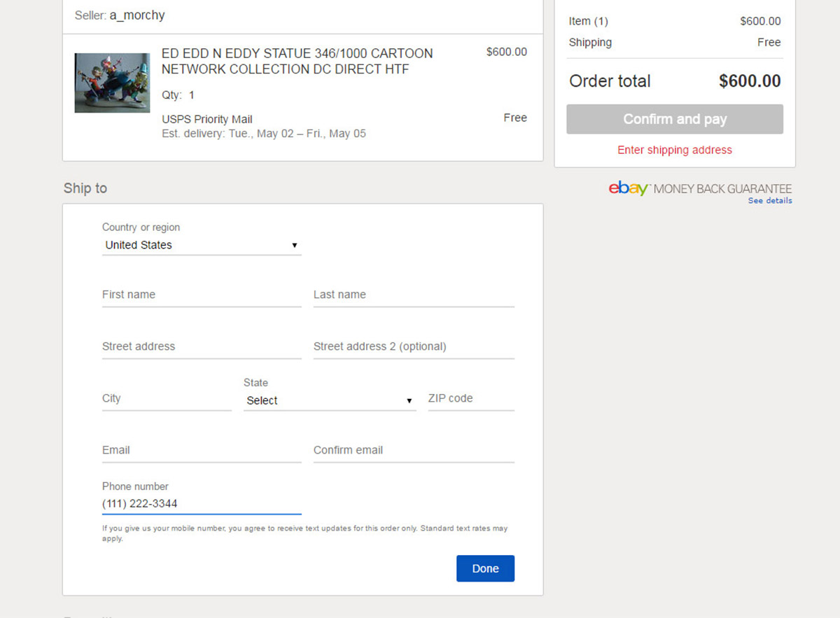
Task: Click the eBay logo
Action: pyautogui.click(x=629, y=188)
